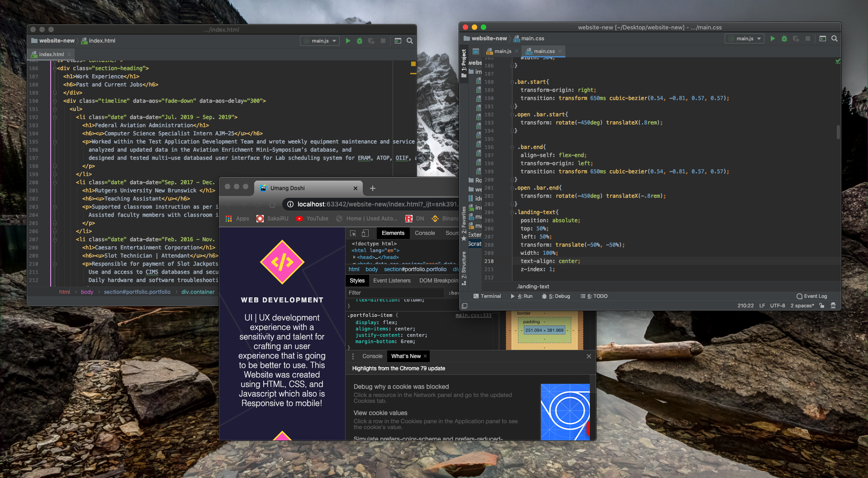Open the DevTools drawer three-dot menu
The height and width of the screenshot is (478, 868).
point(353,356)
